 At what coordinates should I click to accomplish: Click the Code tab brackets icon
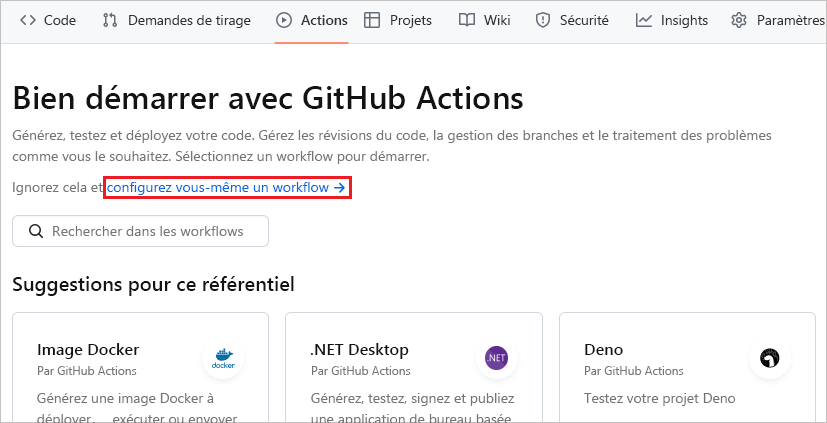pos(28,20)
